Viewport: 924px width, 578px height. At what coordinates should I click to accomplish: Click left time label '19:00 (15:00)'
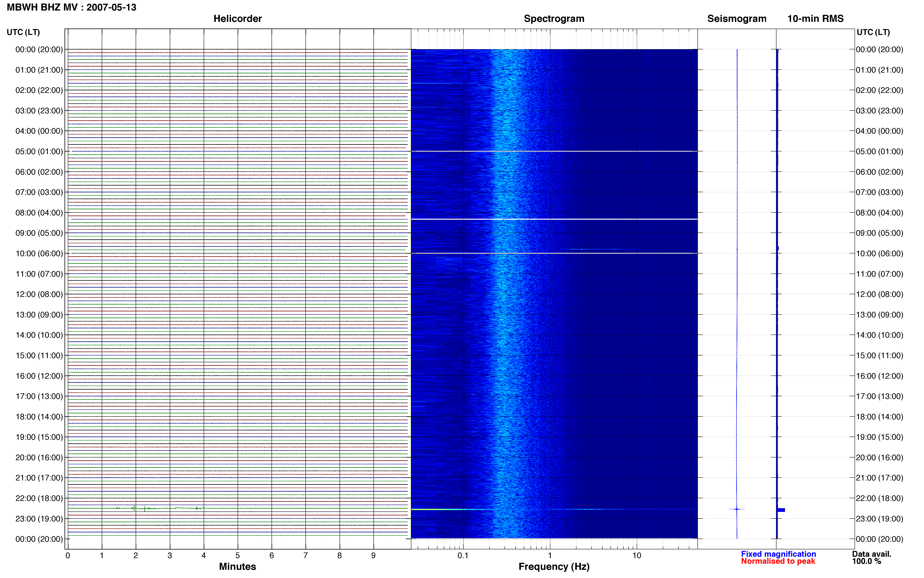[39, 437]
